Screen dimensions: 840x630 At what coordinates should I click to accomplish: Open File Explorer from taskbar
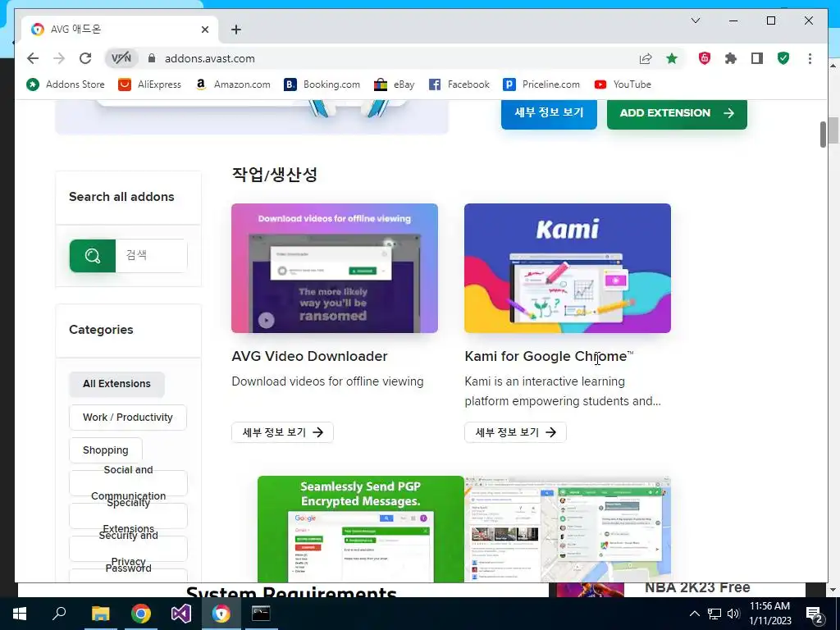[100, 614]
